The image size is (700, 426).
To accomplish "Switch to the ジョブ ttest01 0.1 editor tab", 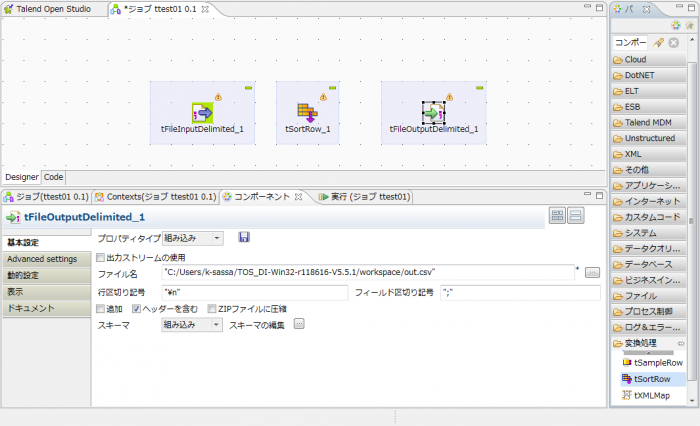I will 159,9.
